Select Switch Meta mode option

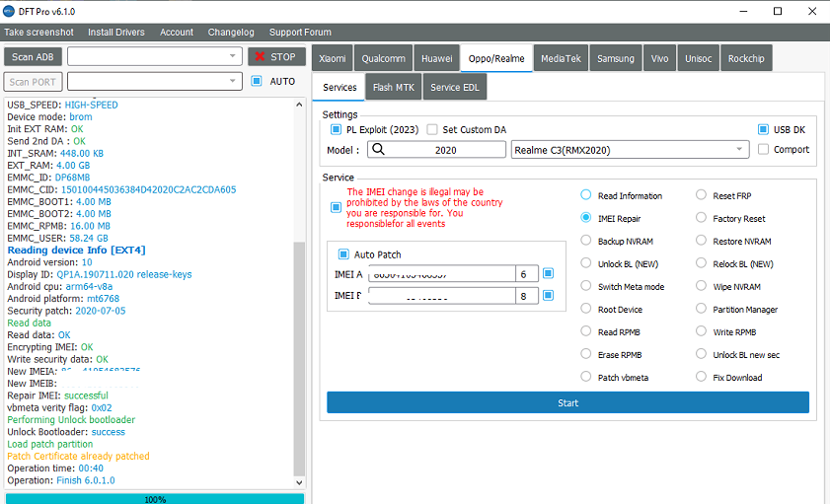(x=585, y=286)
